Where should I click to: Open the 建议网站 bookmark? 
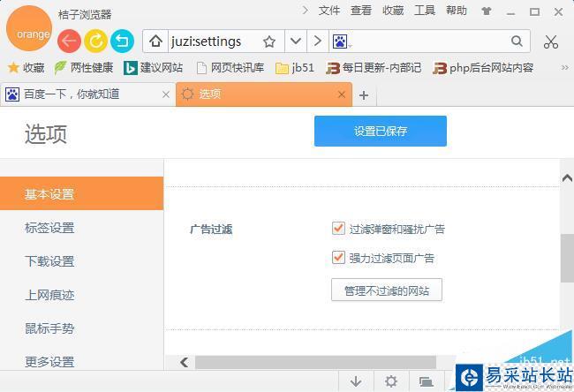point(153,68)
